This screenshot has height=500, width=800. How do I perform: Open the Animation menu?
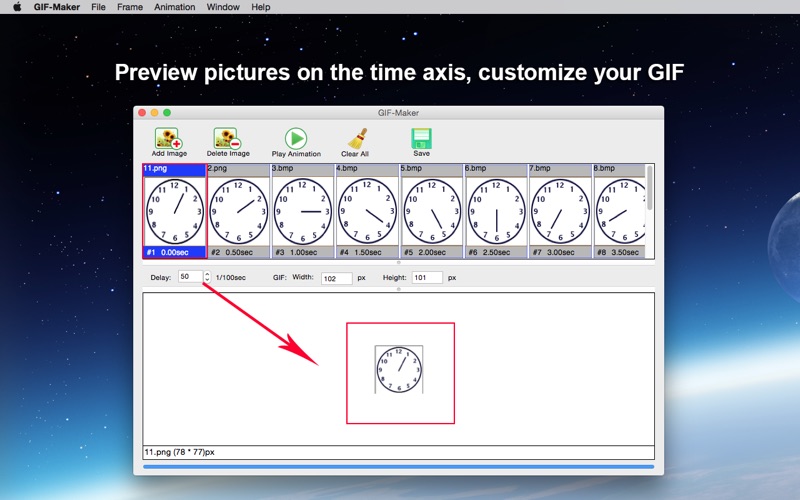pyautogui.click(x=174, y=7)
